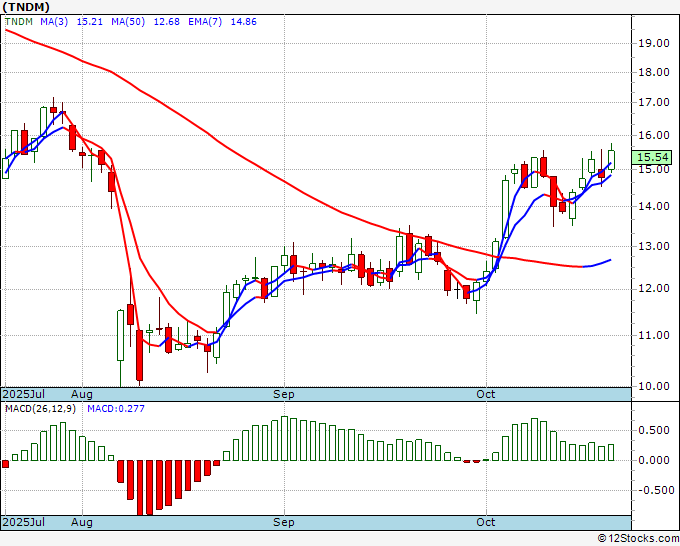
Task: Click the (TNDM) chart title
Action: pos(26,7)
